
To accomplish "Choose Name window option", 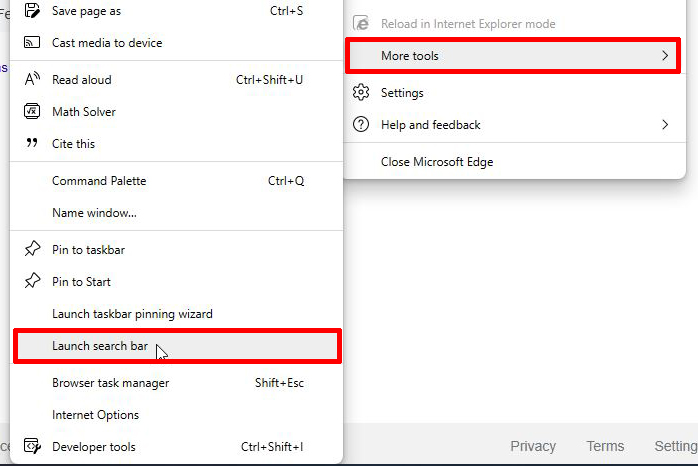I will pyautogui.click(x=94, y=213).
